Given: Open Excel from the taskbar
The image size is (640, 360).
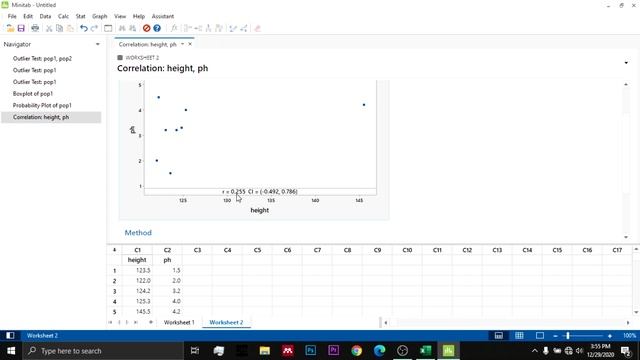Looking at the screenshot, I should click(425, 351).
